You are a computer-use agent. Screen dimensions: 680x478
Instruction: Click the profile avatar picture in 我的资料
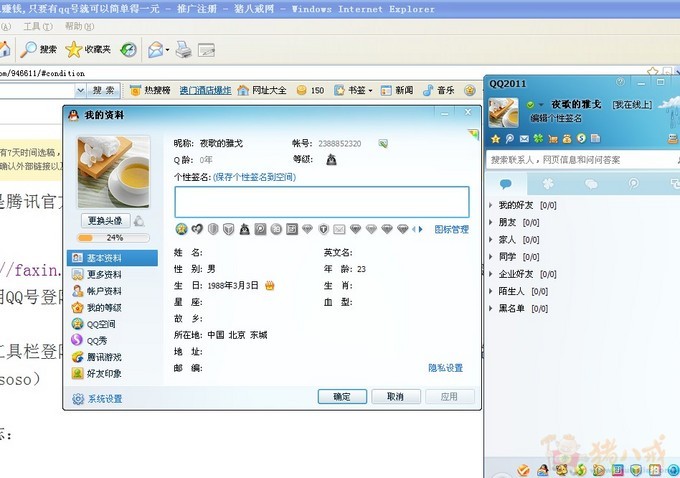click(x=114, y=172)
